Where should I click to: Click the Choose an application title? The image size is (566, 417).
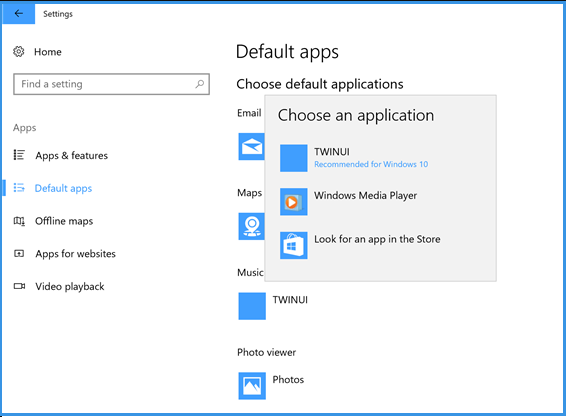[356, 116]
